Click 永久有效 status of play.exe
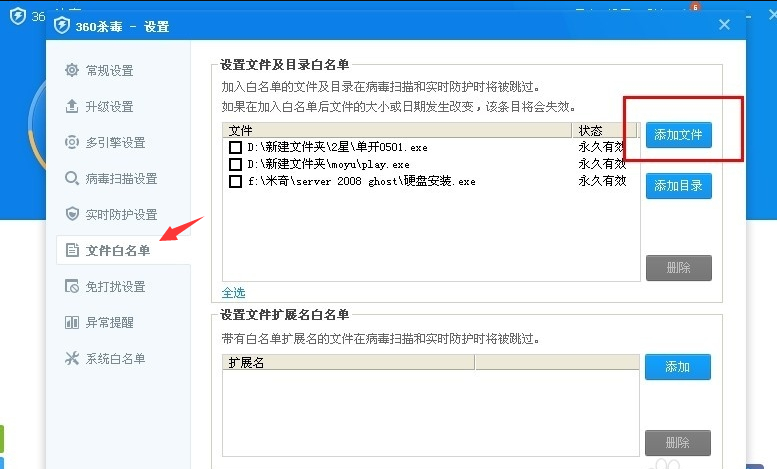777x469 pixels. tap(602, 164)
